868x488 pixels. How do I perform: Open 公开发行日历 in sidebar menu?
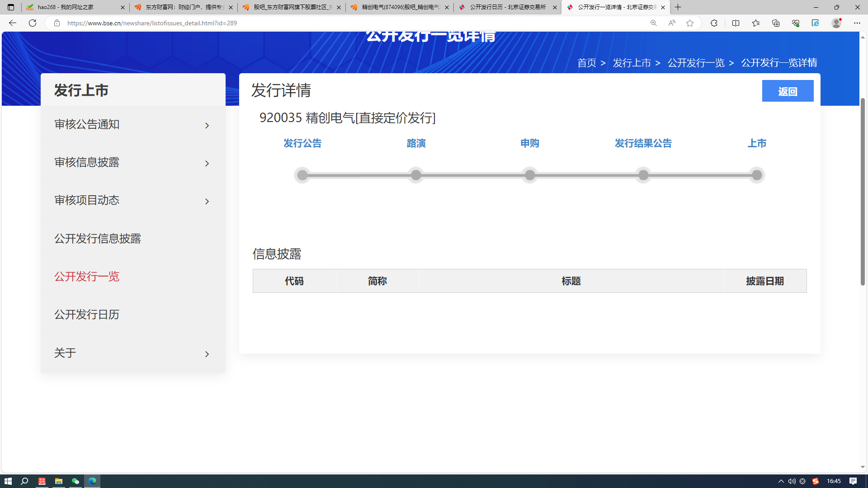tap(87, 314)
